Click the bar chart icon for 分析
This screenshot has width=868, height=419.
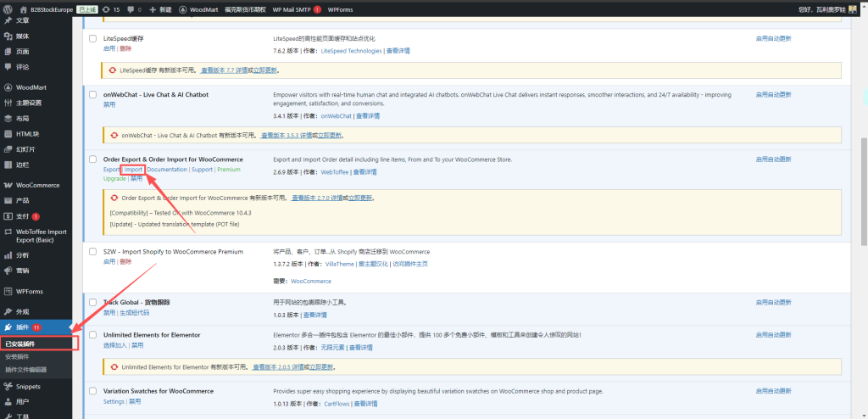[x=8, y=255]
